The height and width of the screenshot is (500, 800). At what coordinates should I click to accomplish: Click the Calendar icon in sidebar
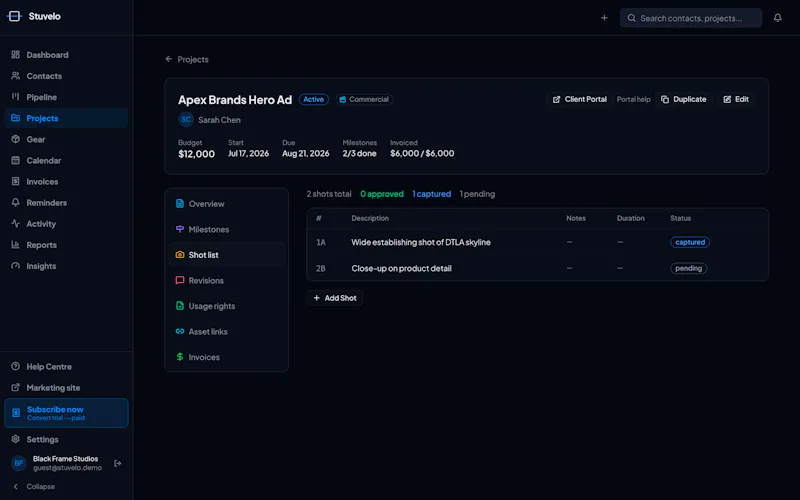tap(16, 160)
